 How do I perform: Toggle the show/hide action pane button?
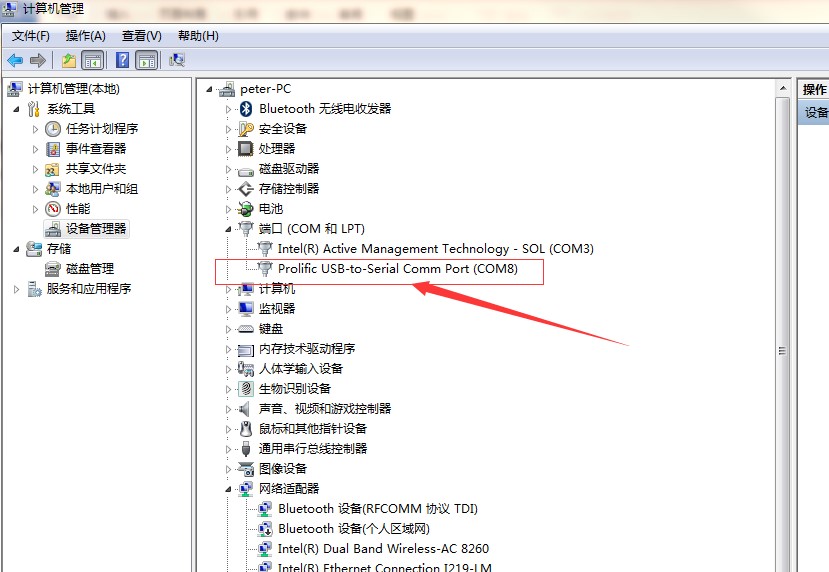[x=146, y=60]
